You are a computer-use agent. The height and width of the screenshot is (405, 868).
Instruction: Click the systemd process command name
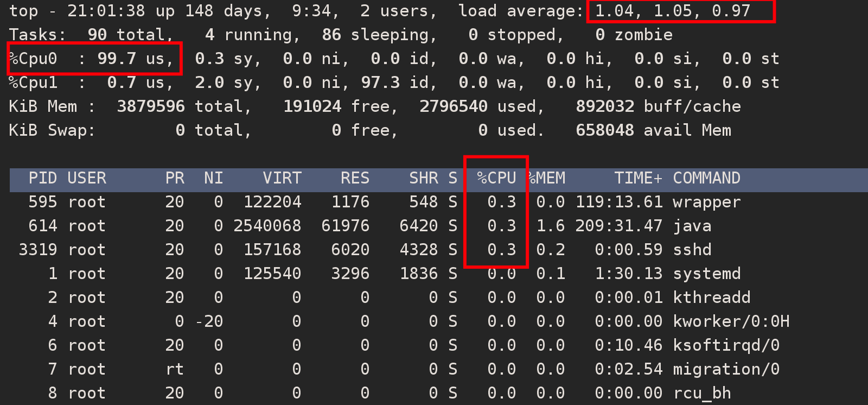[x=706, y=274]
